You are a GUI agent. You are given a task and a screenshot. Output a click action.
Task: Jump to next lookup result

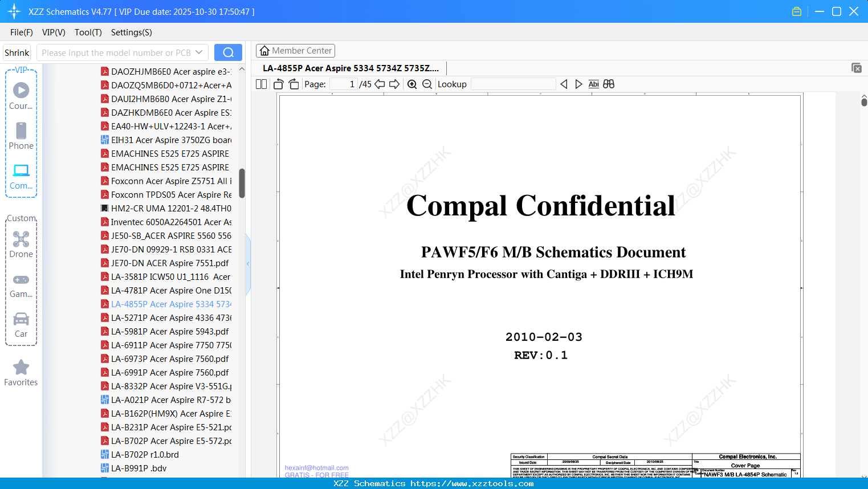[x=578, y=84]
